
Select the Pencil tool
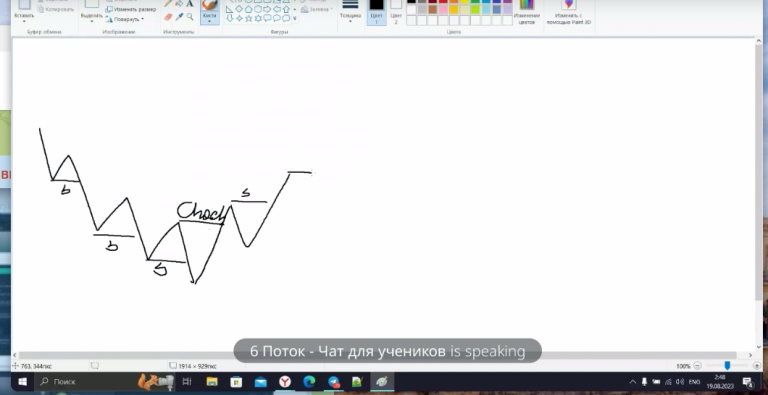pyautogui.click(x=168, y=4)
